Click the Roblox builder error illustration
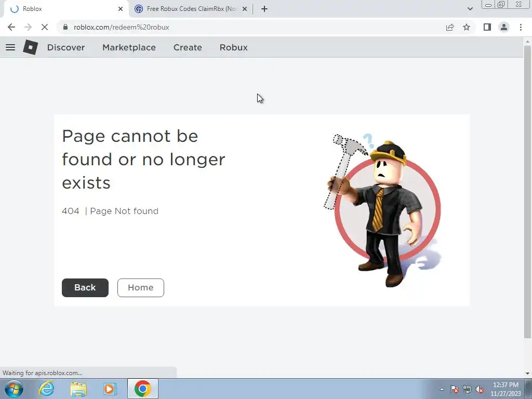Screen dimensions: 532x399 tap(382, 210)
